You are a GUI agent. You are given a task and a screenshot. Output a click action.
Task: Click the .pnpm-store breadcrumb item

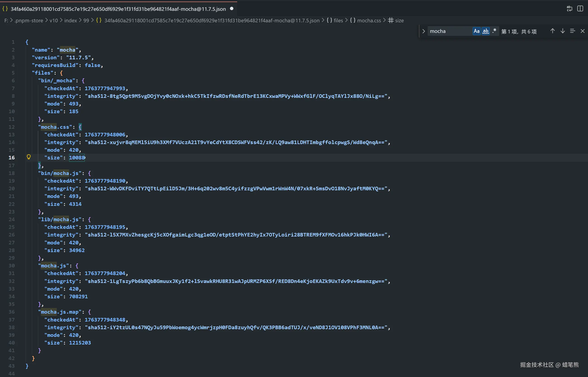(29, 21)
